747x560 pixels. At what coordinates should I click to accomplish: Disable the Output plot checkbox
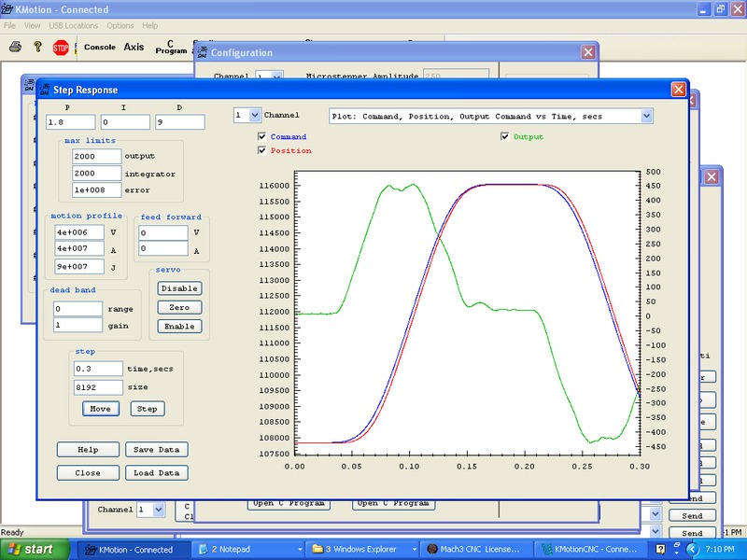tap(506, 136)
